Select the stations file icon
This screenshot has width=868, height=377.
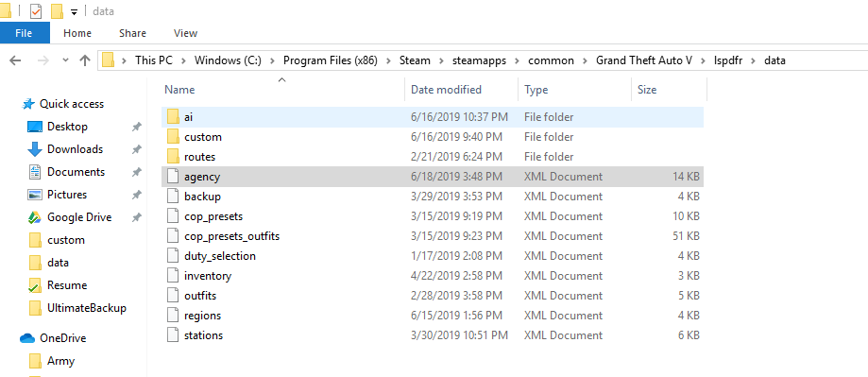coord(173,335)
